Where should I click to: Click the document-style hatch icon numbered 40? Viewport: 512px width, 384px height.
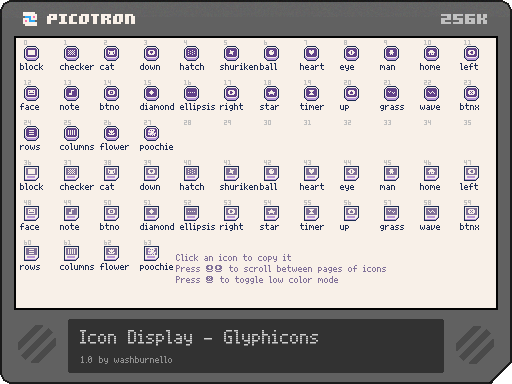point(191,173)
